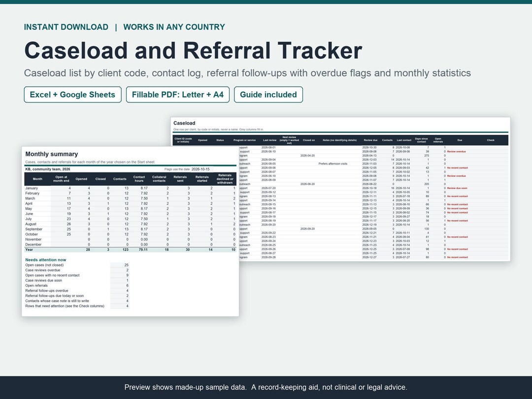Click the 'Review due' column header
The image size is (532, 399).
[370, 140]
